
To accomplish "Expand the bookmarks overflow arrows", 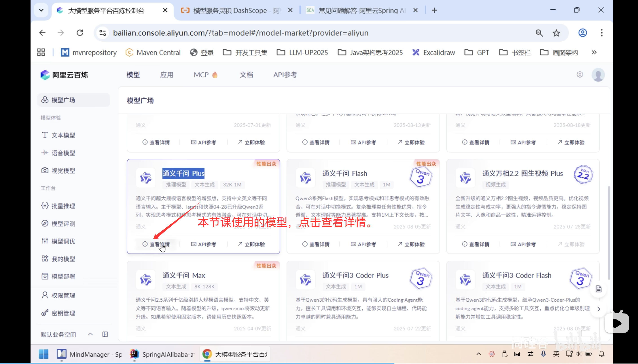I will [594, 52].
